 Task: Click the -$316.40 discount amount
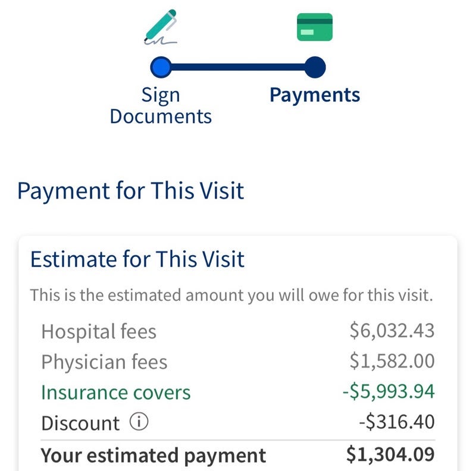pos(396,423)
